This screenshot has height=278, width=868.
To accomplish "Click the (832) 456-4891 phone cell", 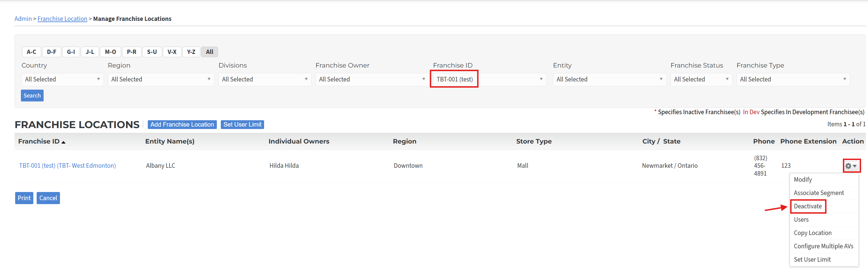I will [x=760, y=166].
